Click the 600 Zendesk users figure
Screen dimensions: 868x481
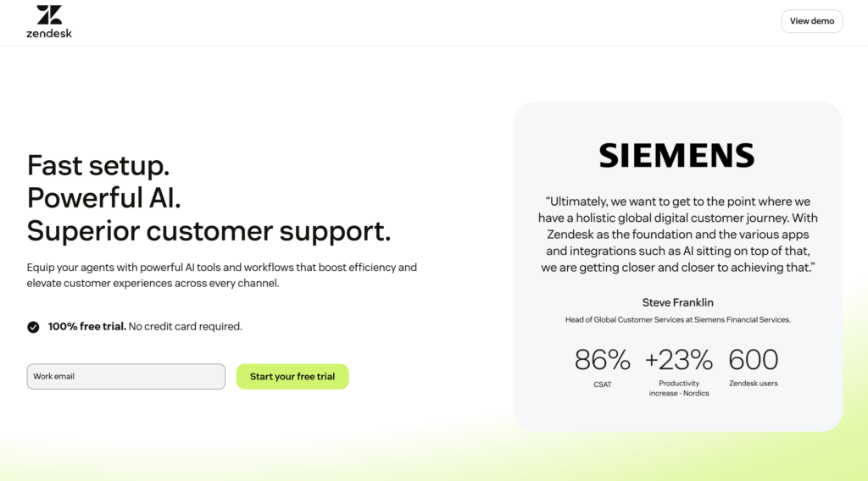753,360
